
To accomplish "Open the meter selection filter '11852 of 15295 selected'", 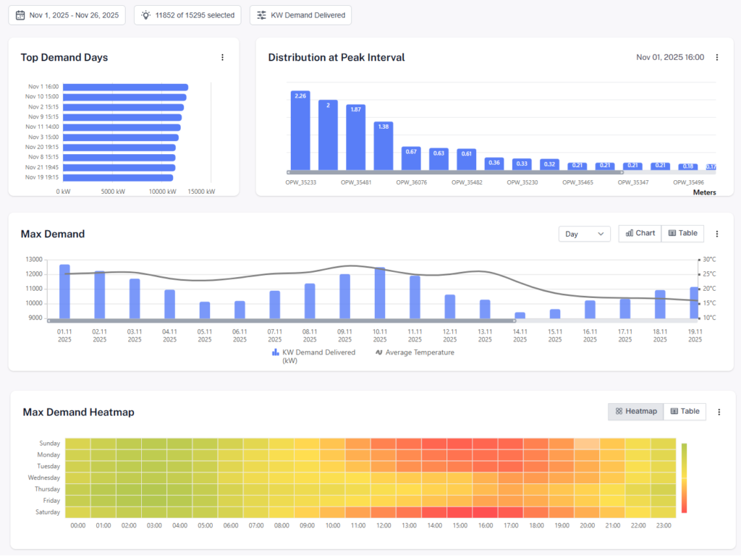I will tap(187, 15).
